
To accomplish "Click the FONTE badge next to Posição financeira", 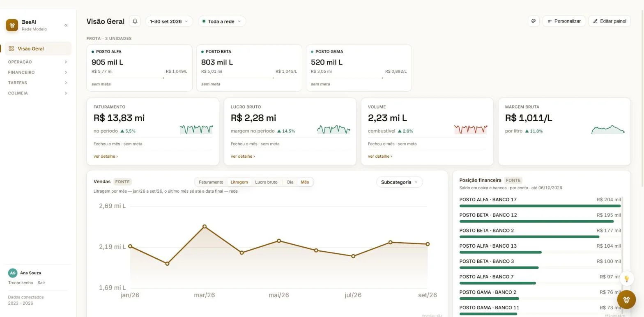I will (513, 180).
